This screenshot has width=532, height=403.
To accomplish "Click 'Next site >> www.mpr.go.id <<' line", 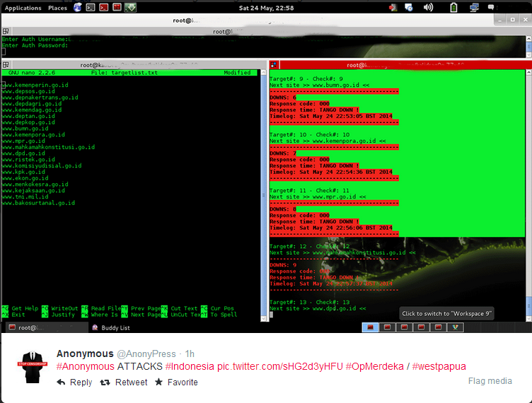I will [318, 197].
